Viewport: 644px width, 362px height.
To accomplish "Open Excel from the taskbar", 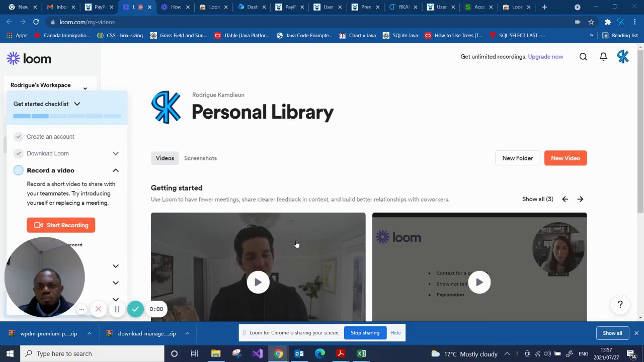I will [x=361, y=353].
